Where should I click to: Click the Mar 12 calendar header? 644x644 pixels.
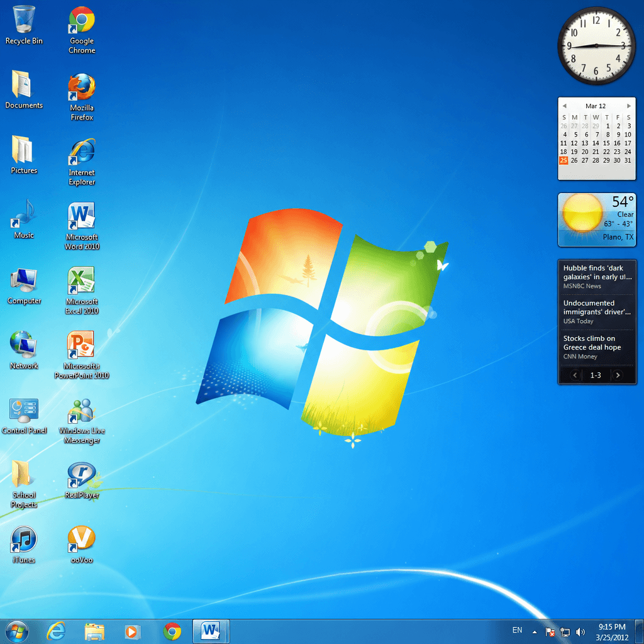(596, 106)
